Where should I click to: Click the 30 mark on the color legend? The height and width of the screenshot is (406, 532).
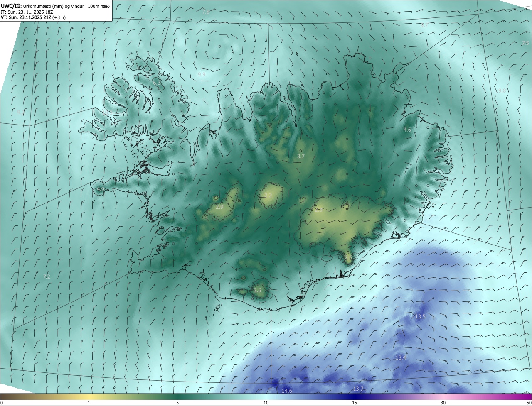coord(443,403)
